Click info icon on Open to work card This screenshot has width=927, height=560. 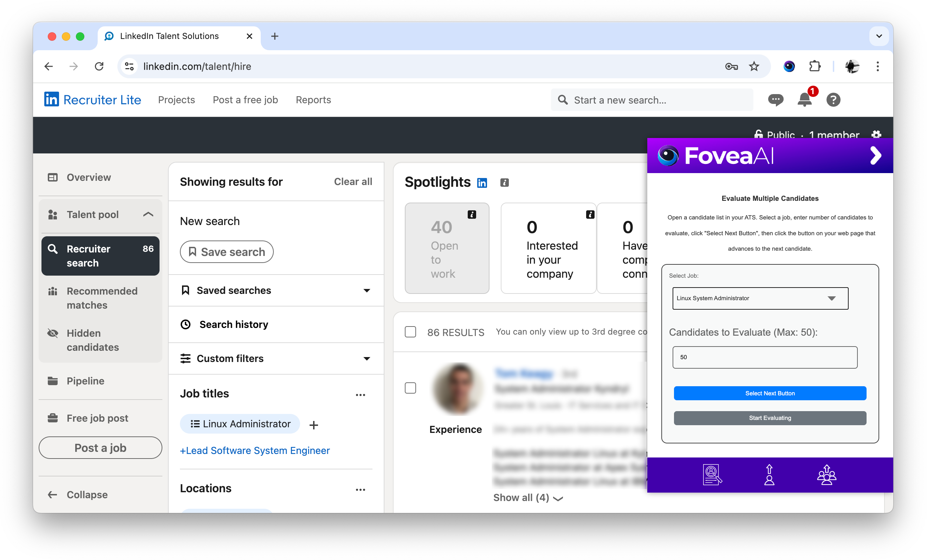[x=472, y=215]
